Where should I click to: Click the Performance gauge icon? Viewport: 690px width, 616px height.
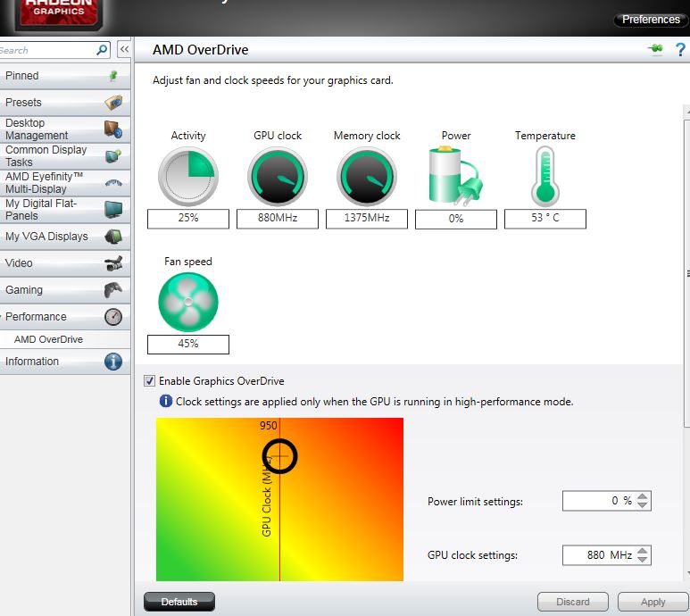(113, 317)
